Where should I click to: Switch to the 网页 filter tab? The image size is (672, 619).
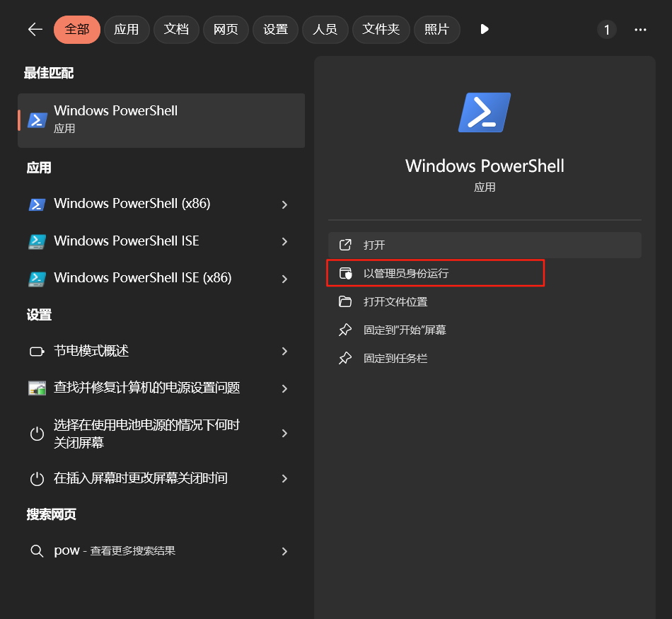[226, 30]
